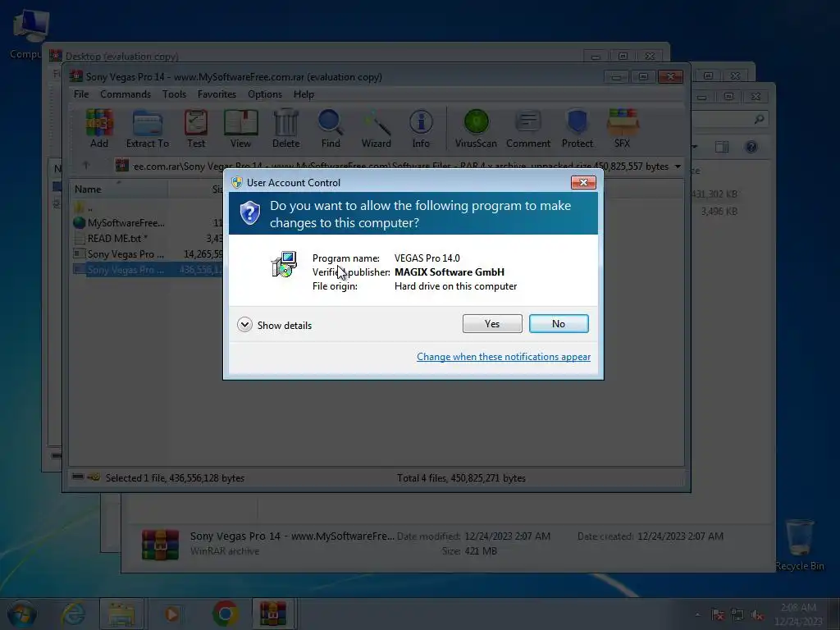Open Windows Media Player taskbar icon
The image size is (840, 630).
click(171, 614)
